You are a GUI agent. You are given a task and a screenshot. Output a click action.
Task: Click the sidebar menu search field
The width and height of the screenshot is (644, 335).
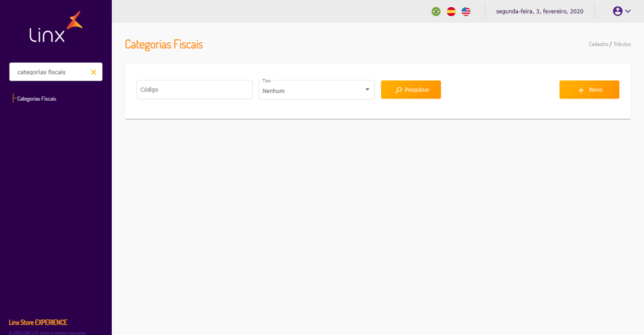(x=49, y=72)
